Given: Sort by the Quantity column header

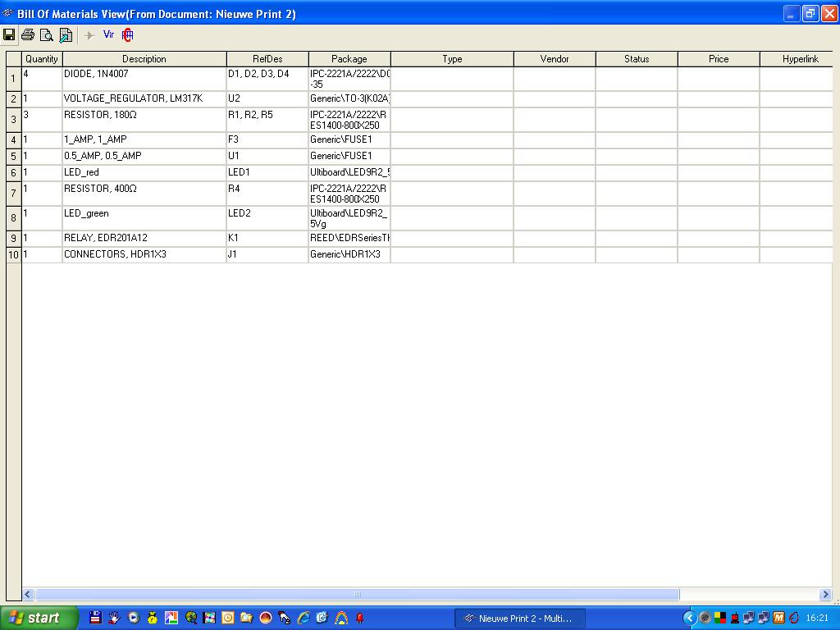Looking at the screenshot, I should 42,59.
